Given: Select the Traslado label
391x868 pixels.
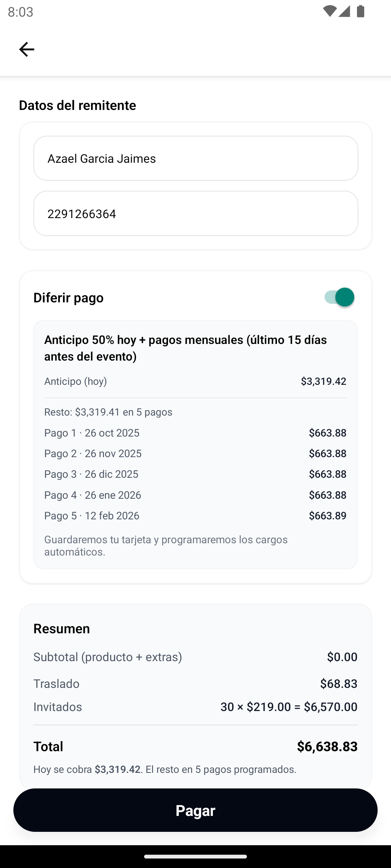Looking at the screenshot, I should point(56,684).
